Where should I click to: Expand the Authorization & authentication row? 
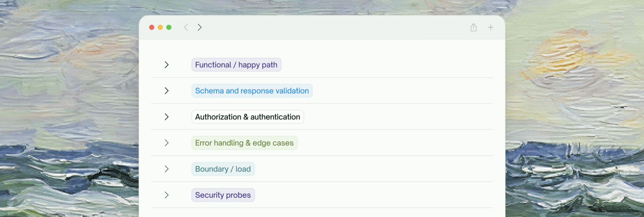[x=167, y=117]
